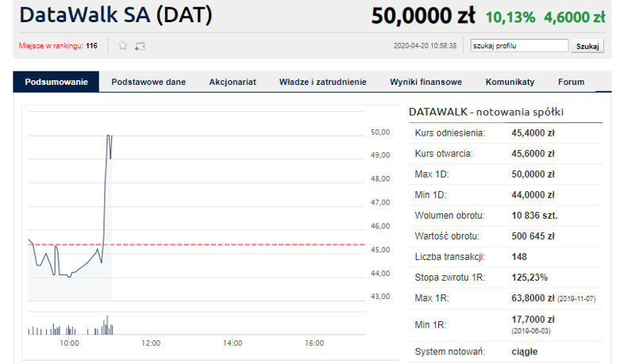Select Max 1D value 50,0000 zł
Viewport: 624px width, 364px height.
(533, 174)
